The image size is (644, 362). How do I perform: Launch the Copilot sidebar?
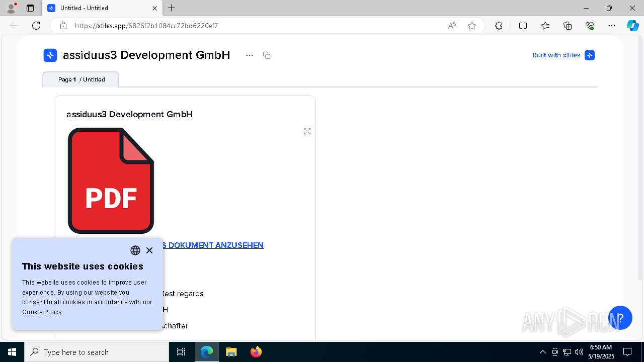tap(632, 26)
